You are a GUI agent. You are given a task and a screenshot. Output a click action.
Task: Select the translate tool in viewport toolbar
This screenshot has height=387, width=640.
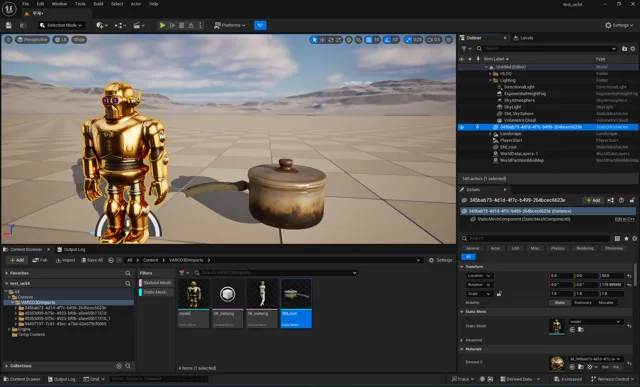point(322,40)
